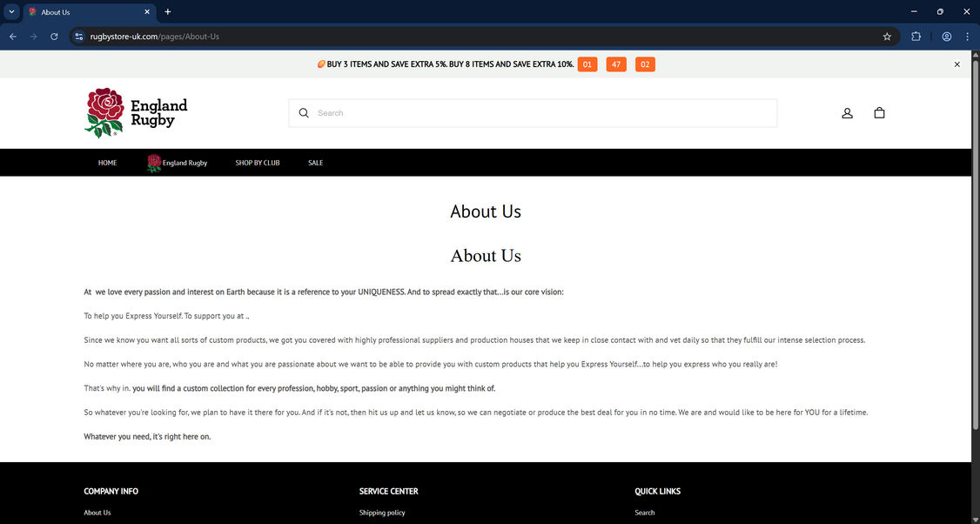Open a new browser tab

point(167,12)
